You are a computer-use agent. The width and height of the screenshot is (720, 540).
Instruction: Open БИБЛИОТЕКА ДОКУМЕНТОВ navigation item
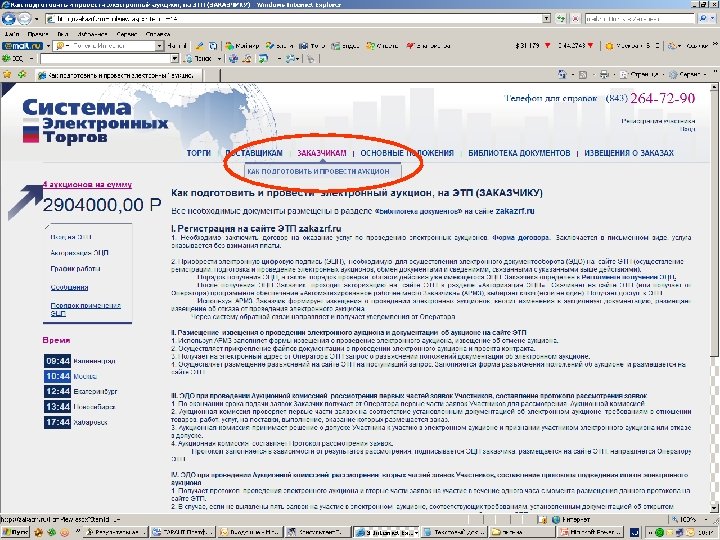[519, 153]
